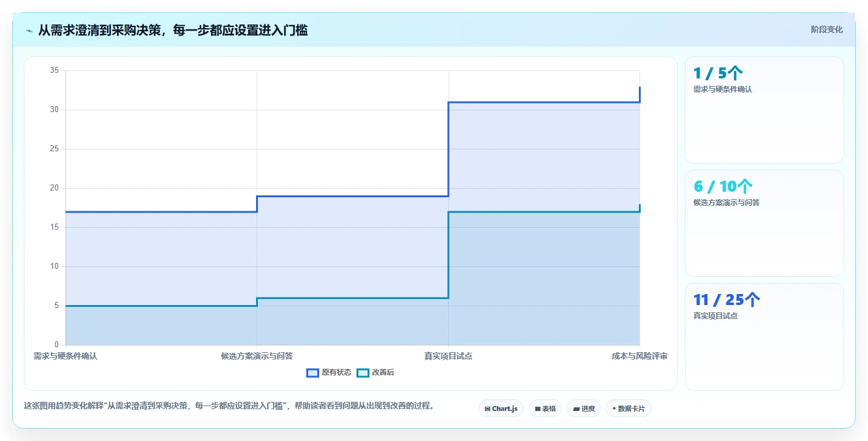Screen dimensions: 868x441
Task: Click 需求与硬条件确认 caption in first stat card
Action: [x=723, y=89]
